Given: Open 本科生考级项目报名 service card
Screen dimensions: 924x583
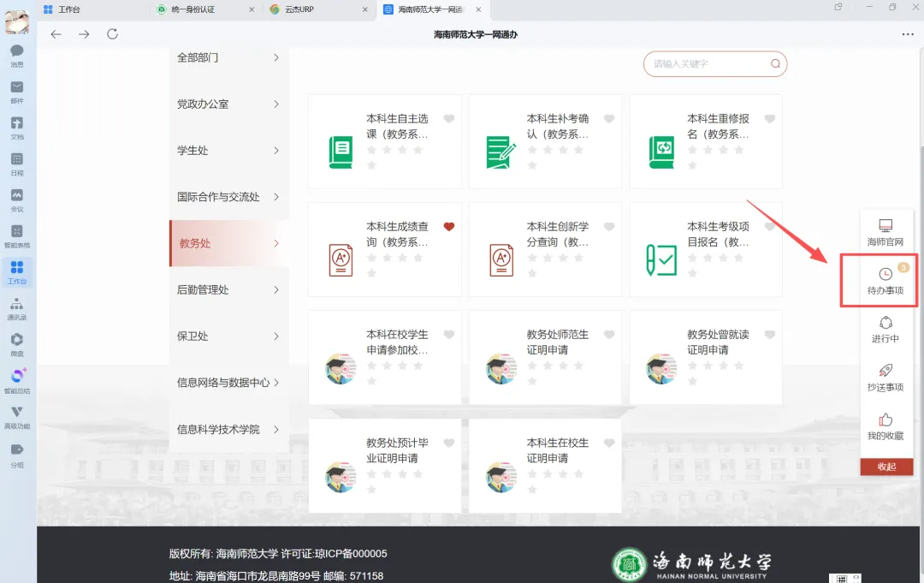Looking at the screenshot, I should coord(706,249).
